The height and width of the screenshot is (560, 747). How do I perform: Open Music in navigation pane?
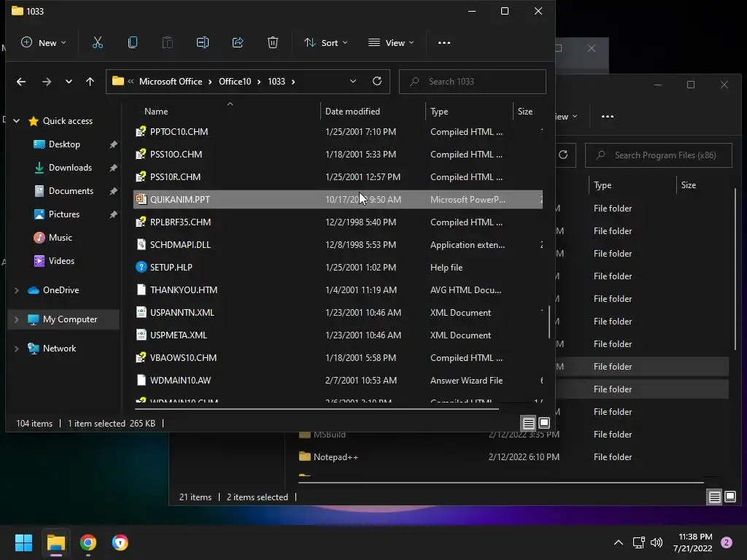61,238
